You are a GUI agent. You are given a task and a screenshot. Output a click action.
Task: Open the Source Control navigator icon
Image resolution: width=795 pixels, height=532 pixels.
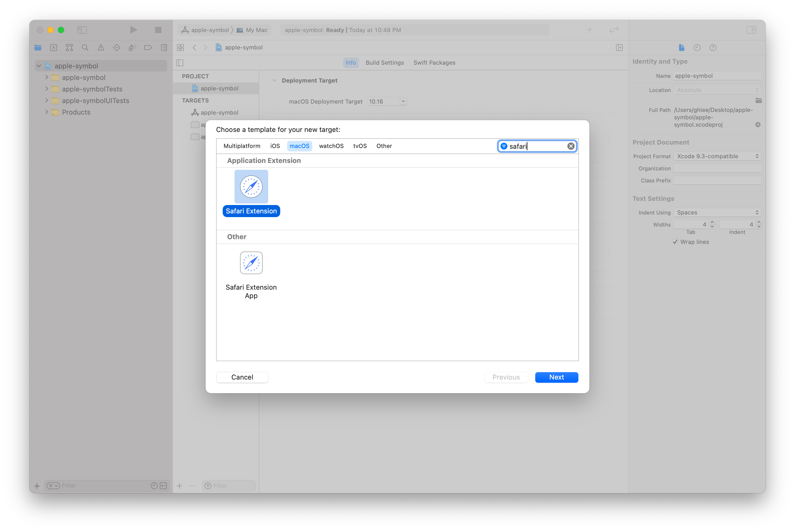coord(54,48)
